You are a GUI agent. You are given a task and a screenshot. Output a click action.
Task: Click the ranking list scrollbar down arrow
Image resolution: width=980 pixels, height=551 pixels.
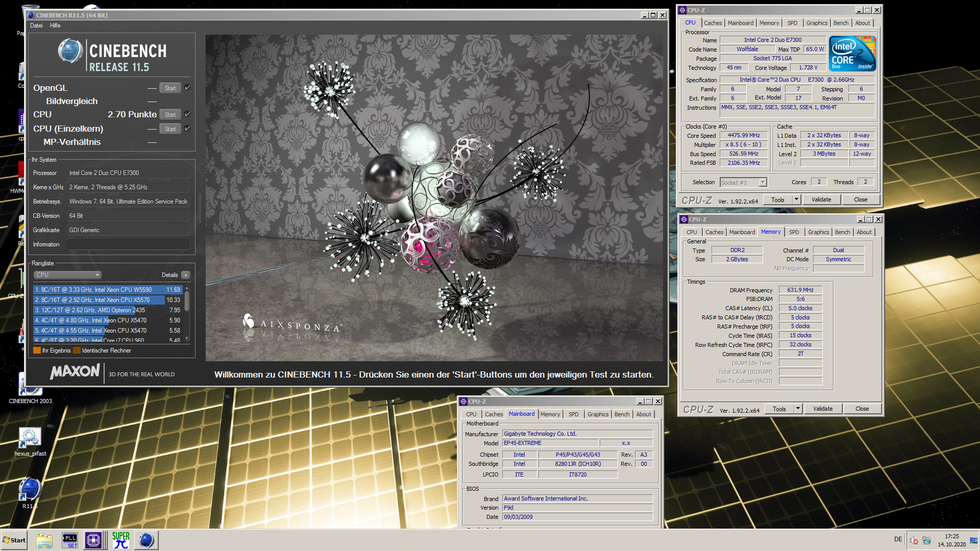pos(187,339)
